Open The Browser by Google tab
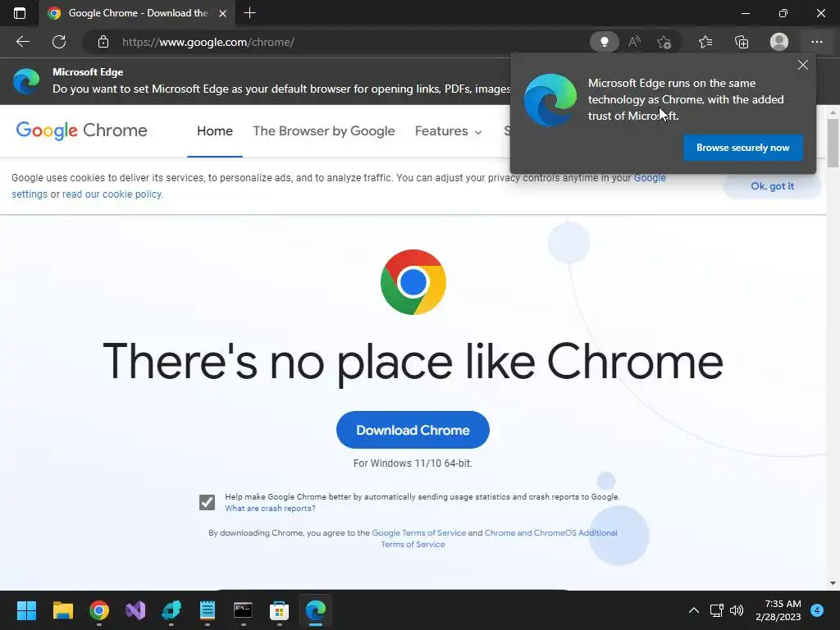 coord(323,130)
